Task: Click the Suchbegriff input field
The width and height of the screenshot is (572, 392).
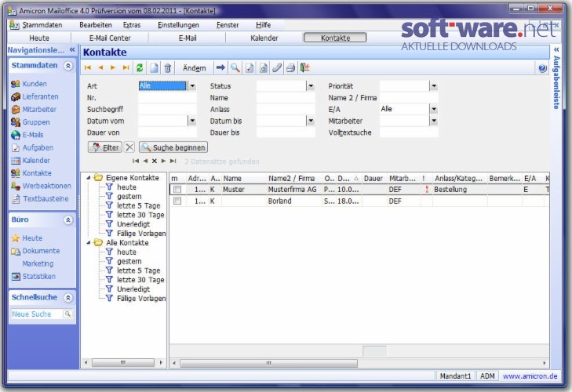Action: click(x=167, y=109)
